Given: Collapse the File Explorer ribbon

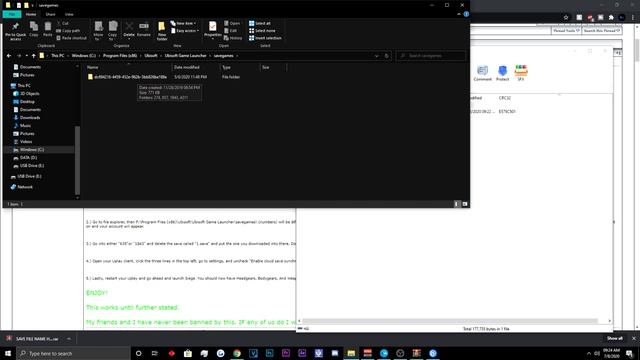Looking at the screenshot, I should tap(459, 14).
